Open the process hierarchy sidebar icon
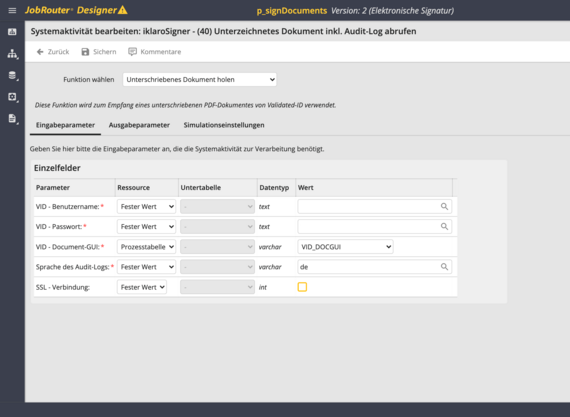The width and height of the screenshot is (570, 417). coord(12,54)
